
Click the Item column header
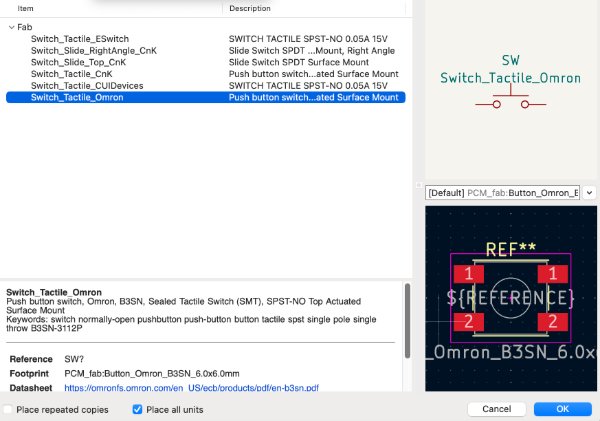(x=25, y=8)
